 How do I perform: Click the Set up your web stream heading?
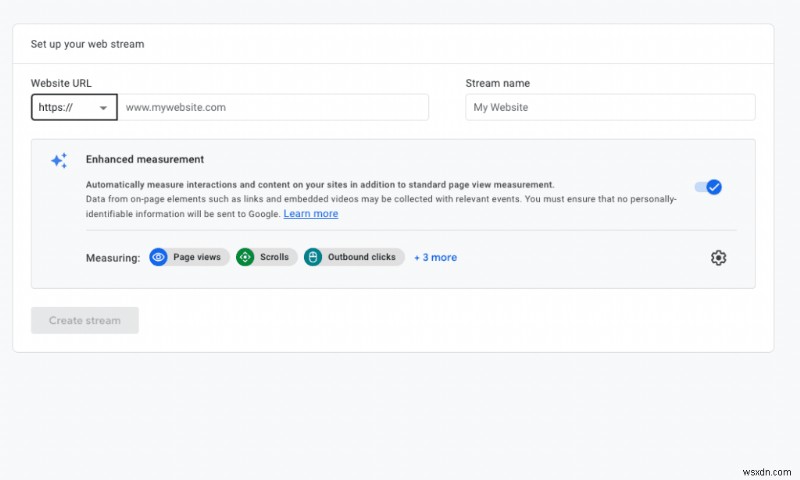click(87, 44)
